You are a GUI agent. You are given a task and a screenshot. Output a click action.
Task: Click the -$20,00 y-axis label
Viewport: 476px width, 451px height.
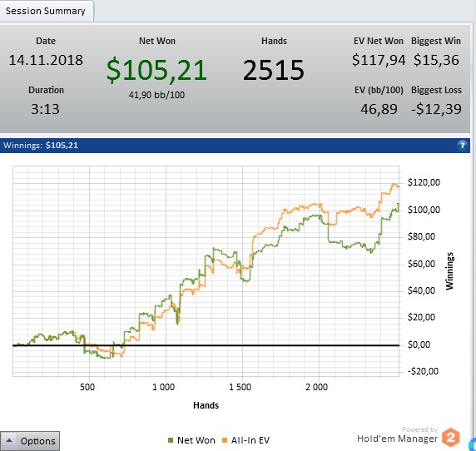(x=423, y=371)
